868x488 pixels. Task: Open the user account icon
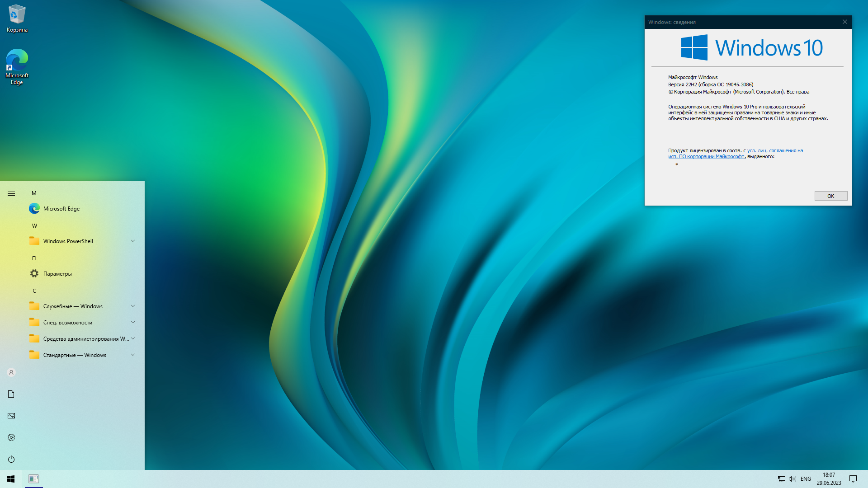(x=11, y=372)
